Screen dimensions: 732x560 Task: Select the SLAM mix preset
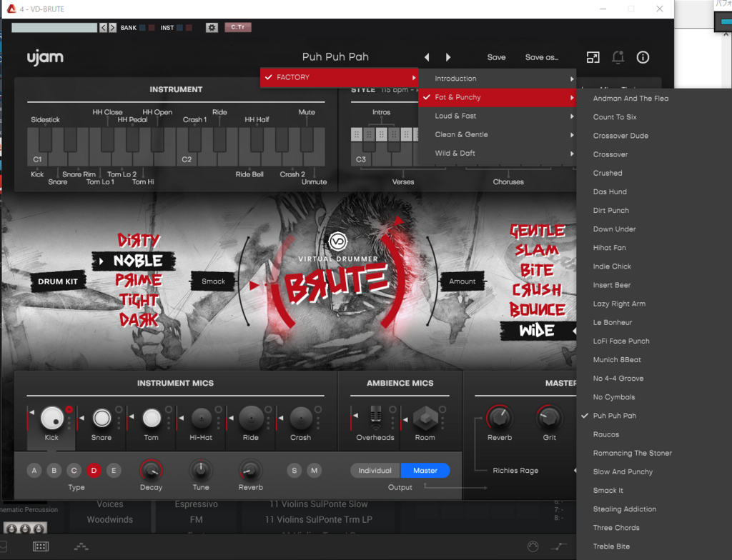(x=537, y=250)
